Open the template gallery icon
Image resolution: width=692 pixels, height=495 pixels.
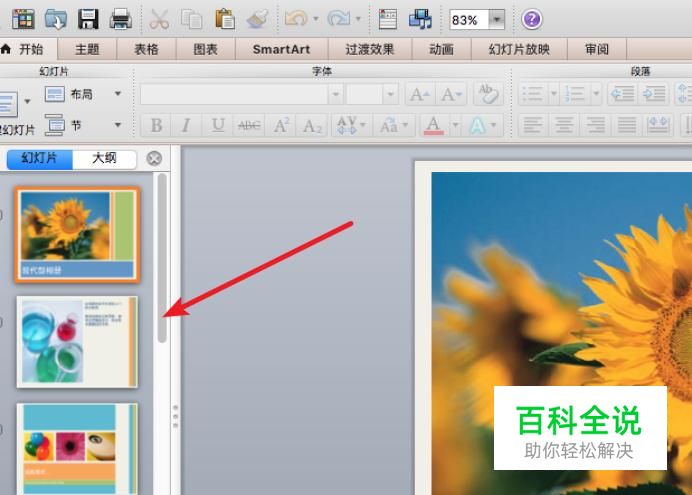coord(23,19)
